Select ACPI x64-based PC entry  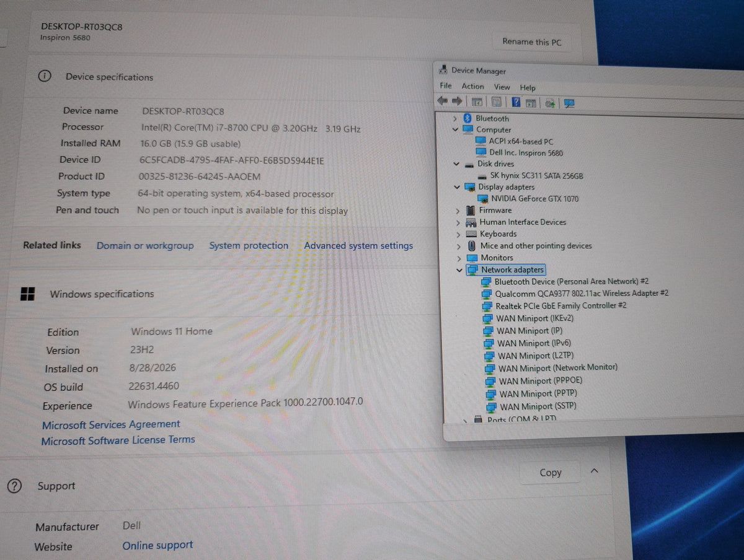coord(521,141)
